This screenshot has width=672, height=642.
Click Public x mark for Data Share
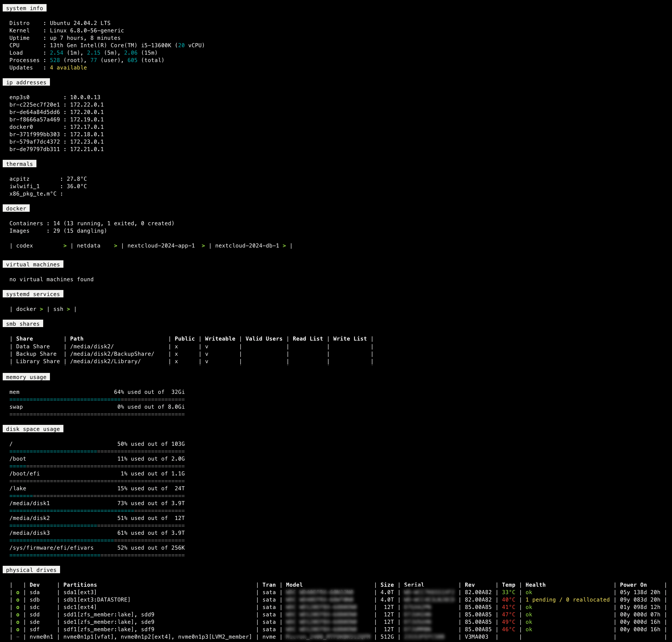(176, 347)
